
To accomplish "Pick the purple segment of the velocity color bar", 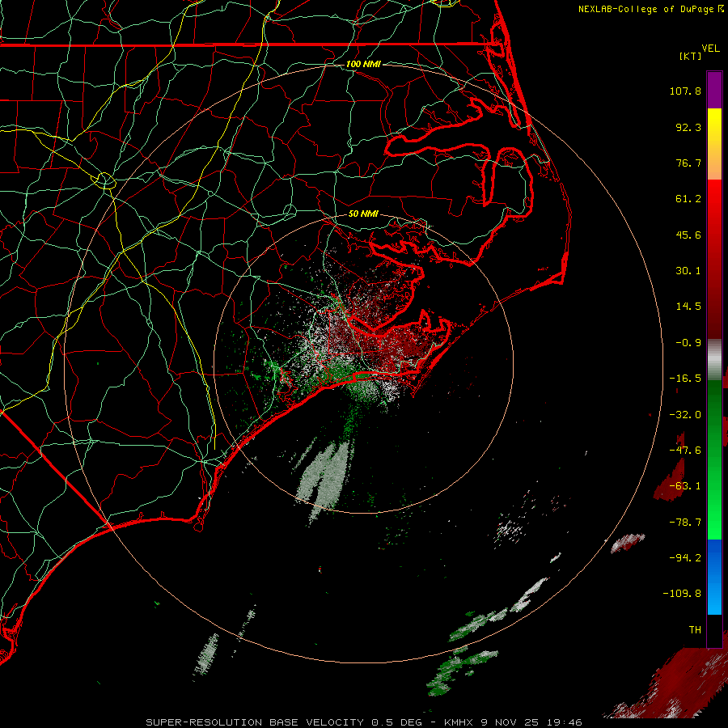I will pyautogui.click(x=714, y=90).
